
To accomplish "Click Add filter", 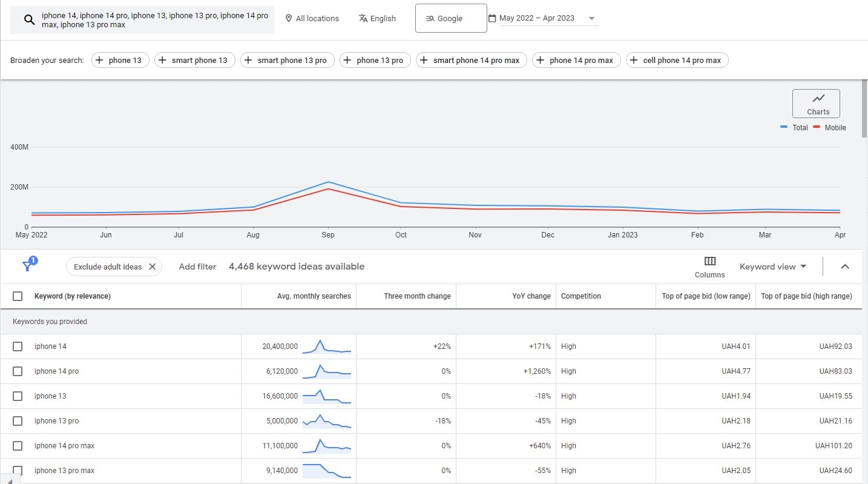I will (x=197, y=266).
